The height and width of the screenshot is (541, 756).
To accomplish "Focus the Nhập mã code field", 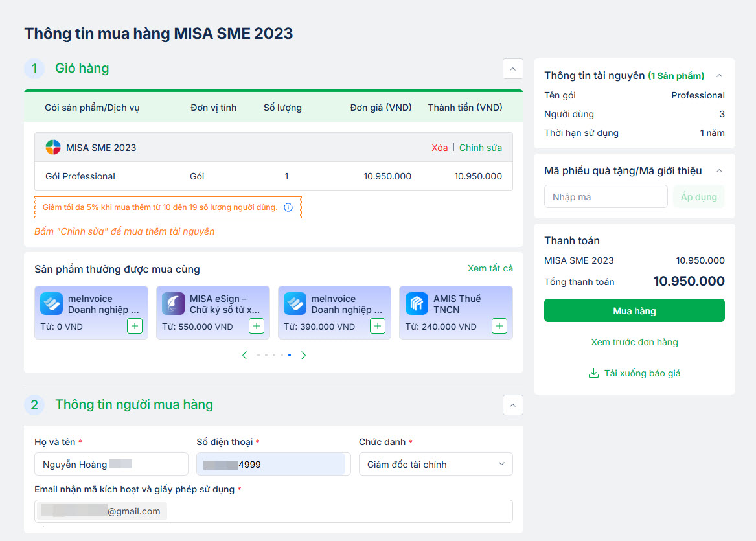I will 605,196.
